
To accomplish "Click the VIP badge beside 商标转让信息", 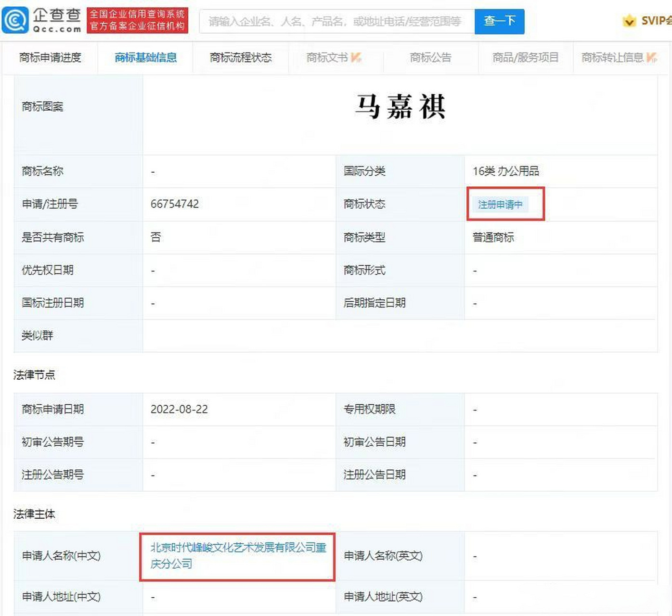I will pyautogui.click(x=652, y=58).
